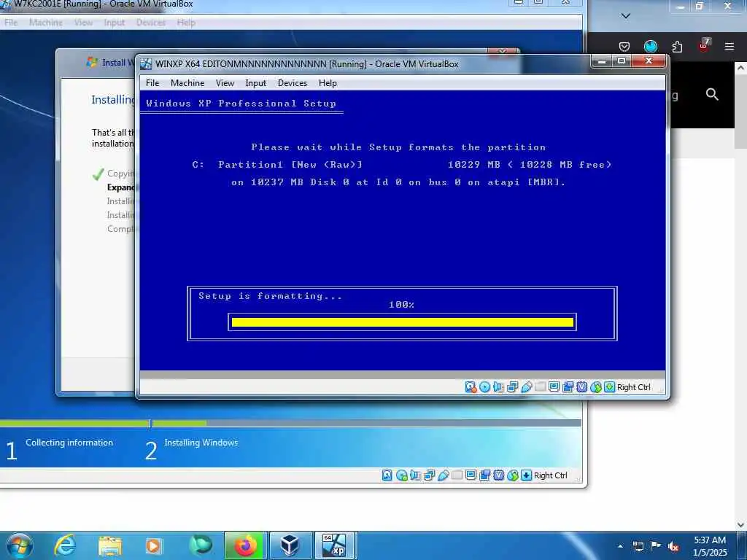Click blue circular extension icon in Firefox toolbar
747x560 pixels.
[x=650, y=46]
